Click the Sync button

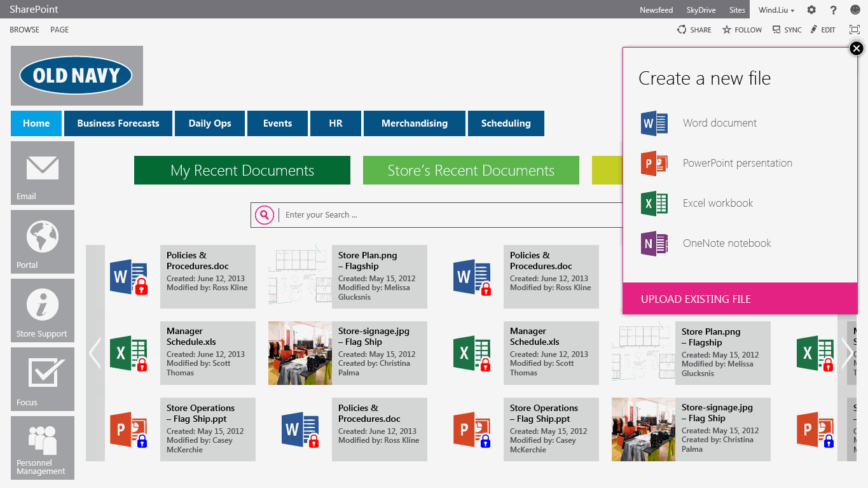pyautogui.click(x=787, y=30)
